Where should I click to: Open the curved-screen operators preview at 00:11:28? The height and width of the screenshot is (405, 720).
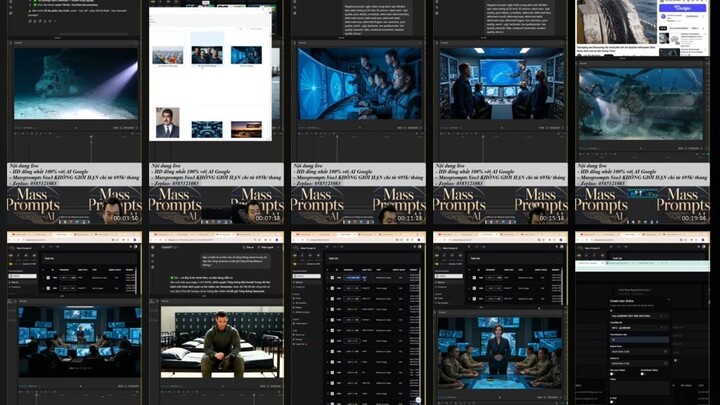pyautogui.click(x=360, y=84)
